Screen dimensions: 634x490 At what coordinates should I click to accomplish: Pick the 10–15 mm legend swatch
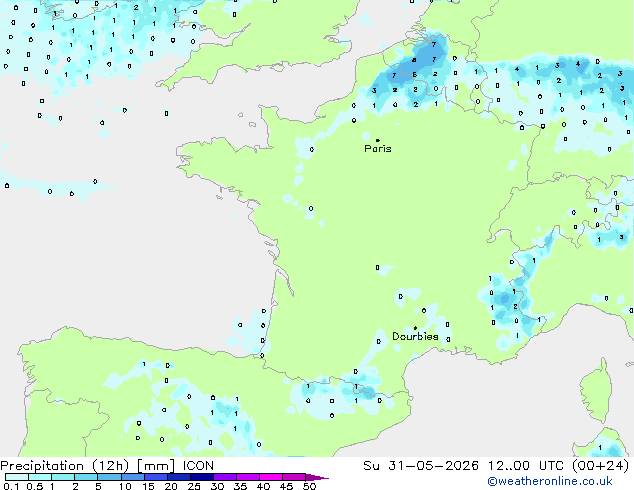pos(132,477)
